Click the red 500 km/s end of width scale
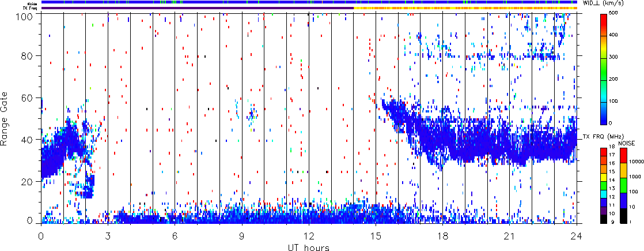This screenshot has width=644, height=251. (x=604, y=17)
